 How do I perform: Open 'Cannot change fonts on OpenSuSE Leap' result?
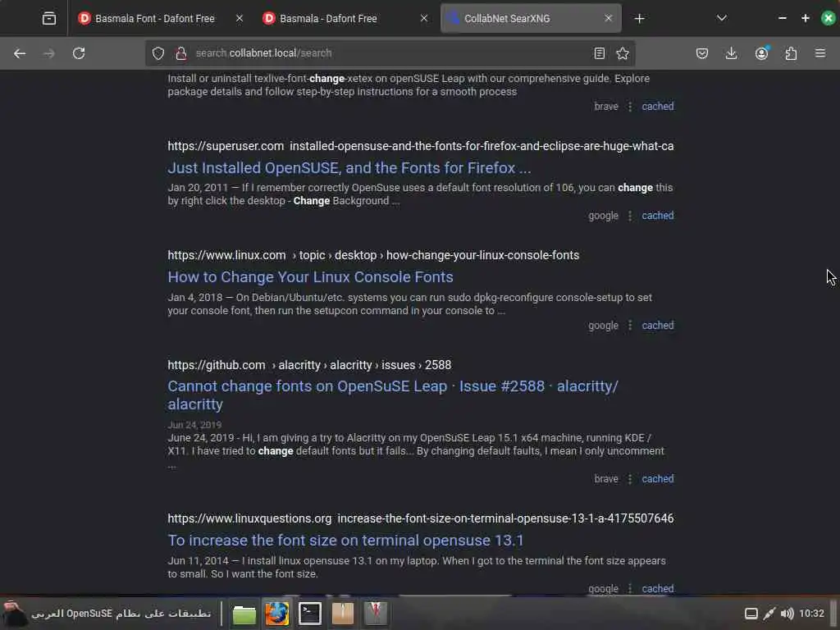[x=393, y=395]
